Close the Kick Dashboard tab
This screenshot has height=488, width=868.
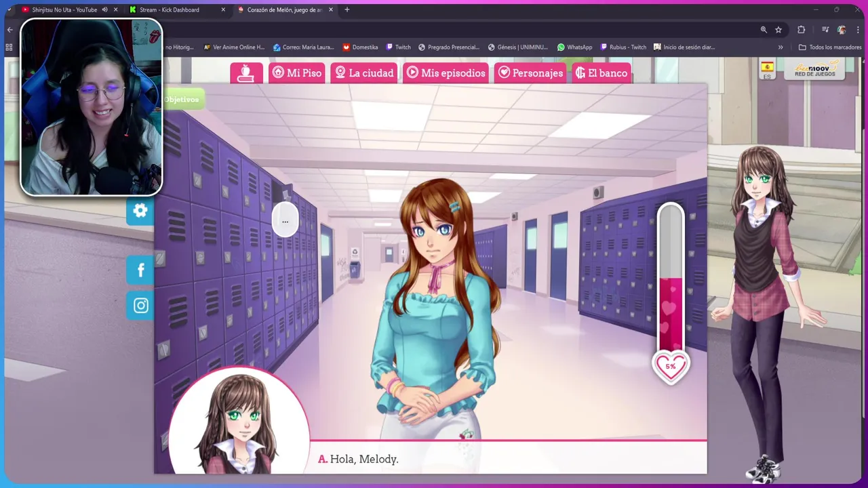[224, 9]
